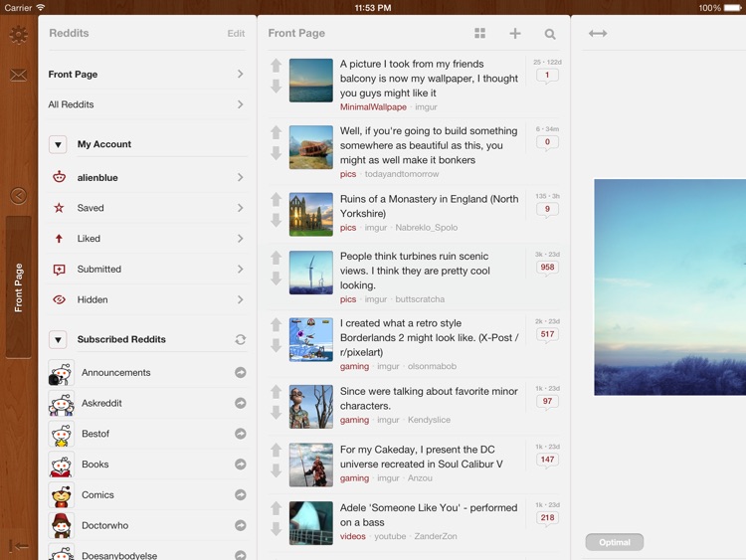746x560 pixels.
Task: Open the wind turbines thumbnail
Action: [x=311, y=273]
